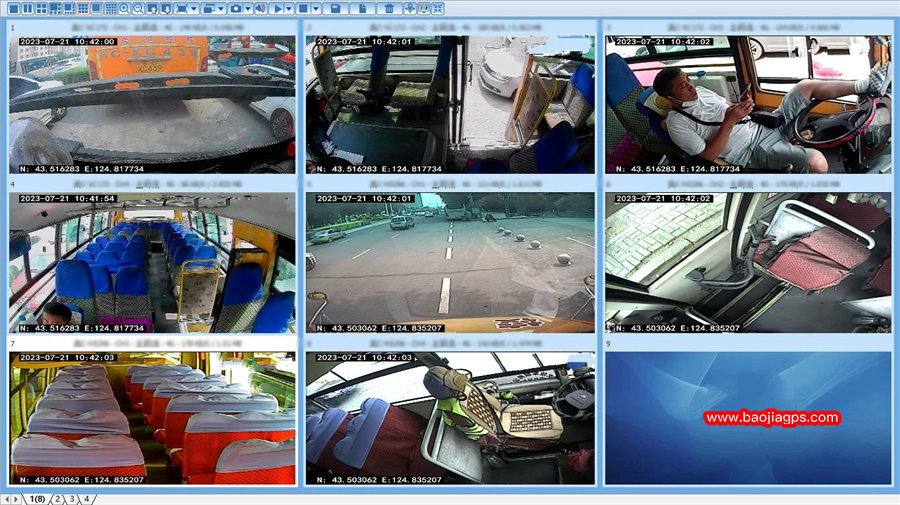The width and height of the screenshot is (900, 505).
Task: Click the zoom out magnifier icon
Action: [139, 8]
